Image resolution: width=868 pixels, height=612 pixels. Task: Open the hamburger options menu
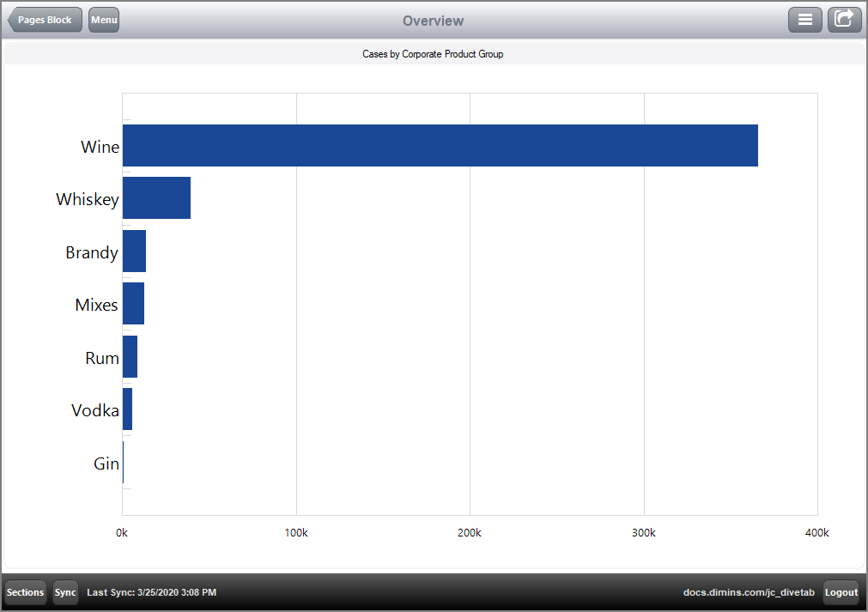(804, 19)
